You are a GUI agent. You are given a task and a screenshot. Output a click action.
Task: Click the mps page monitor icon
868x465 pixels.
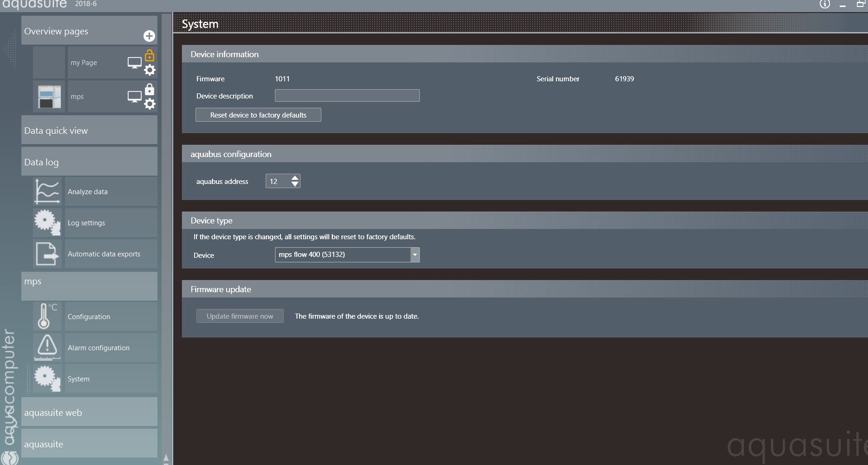(x=135, y=97)
